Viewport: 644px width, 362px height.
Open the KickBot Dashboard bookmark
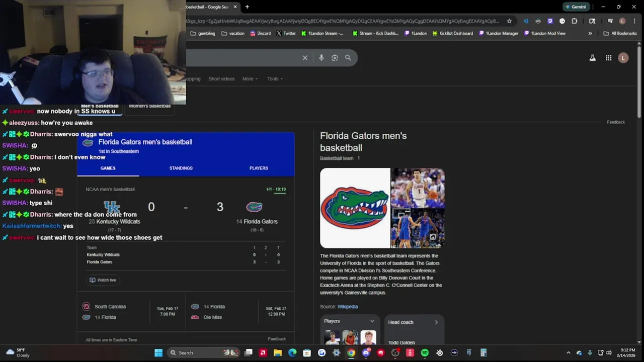click(x=452, y=34)
